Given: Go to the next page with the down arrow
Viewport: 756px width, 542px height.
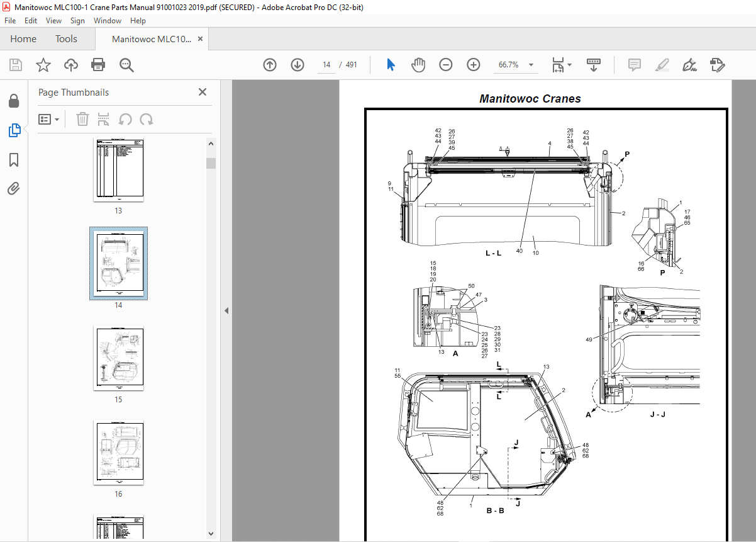Looking at the screenshot, I should tap(297, 65).
